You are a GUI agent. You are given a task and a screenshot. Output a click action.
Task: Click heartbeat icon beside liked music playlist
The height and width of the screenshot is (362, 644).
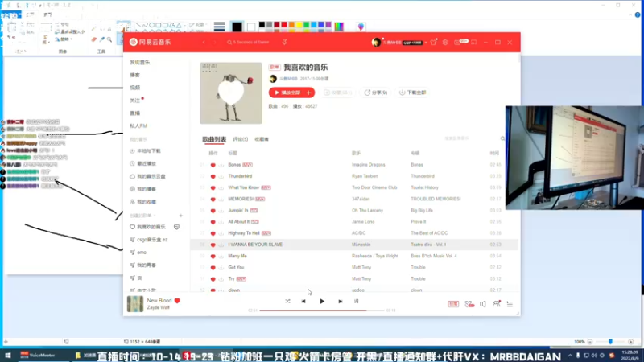pyautogui.click(x=176, y=227)
